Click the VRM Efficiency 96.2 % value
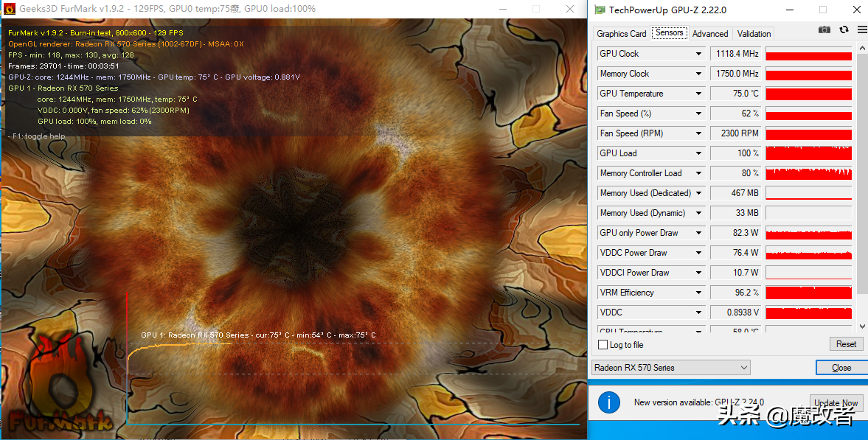Viewport: 868px width, 440px height. pos(736,293)
